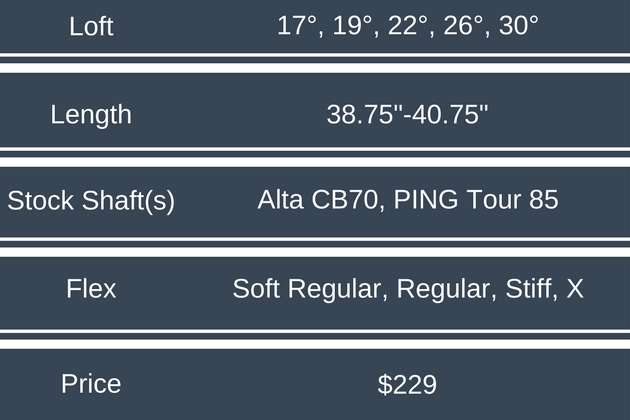Click the Price row label
This screenshot has height=420, width=630.
pyautogui.click(x=91, y=383)
